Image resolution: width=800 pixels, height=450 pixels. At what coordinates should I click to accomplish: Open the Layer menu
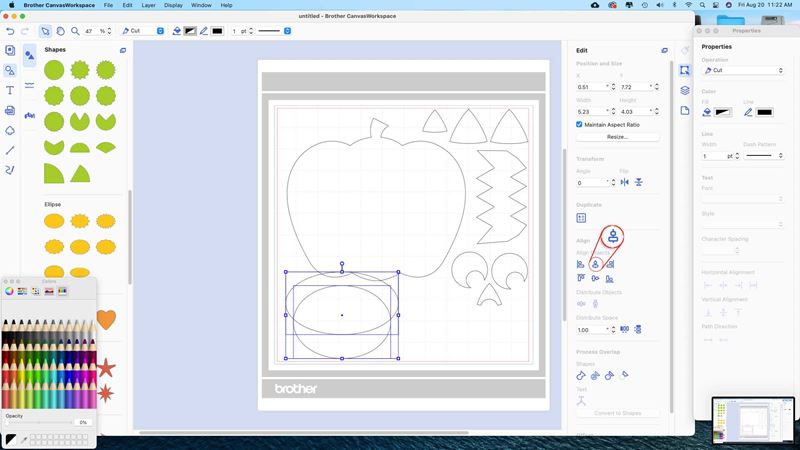click(148, 5)
